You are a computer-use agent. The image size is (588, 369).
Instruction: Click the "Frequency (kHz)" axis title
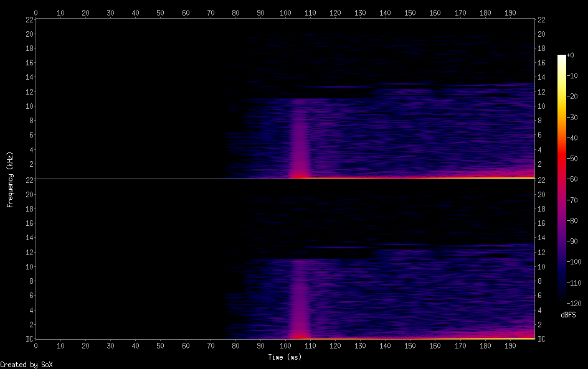click(x=10, y=179)
